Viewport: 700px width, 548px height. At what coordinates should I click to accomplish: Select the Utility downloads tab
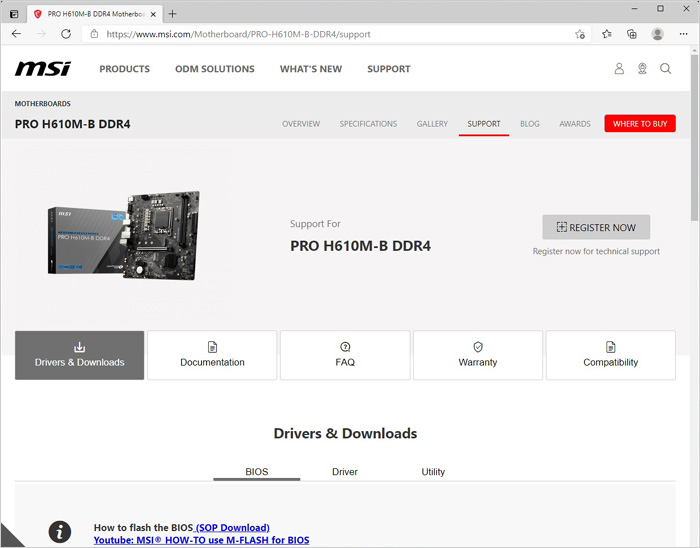tap(433, 472)
